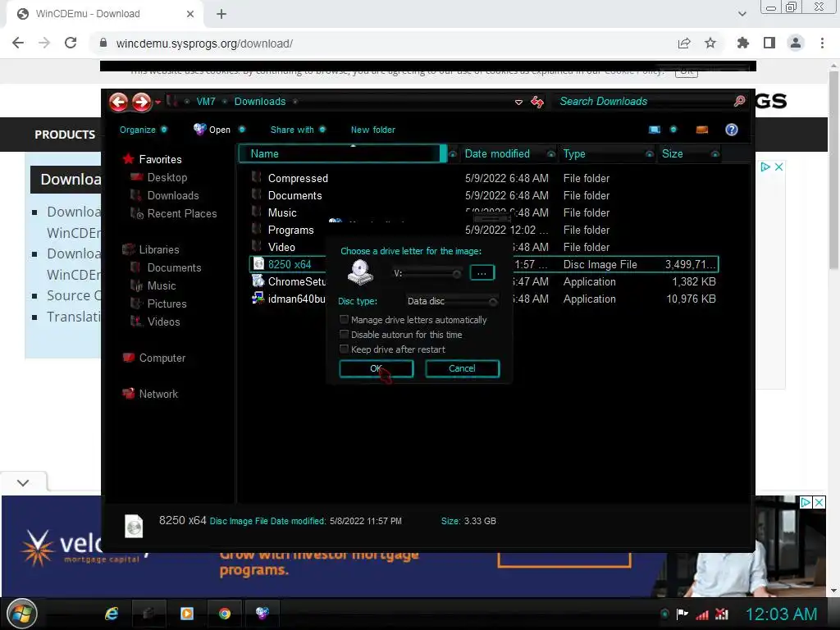The width and height of the screenshot is (840, 630).
Task: Open media player icon on taskbar
Action: [x=187, y=614]
